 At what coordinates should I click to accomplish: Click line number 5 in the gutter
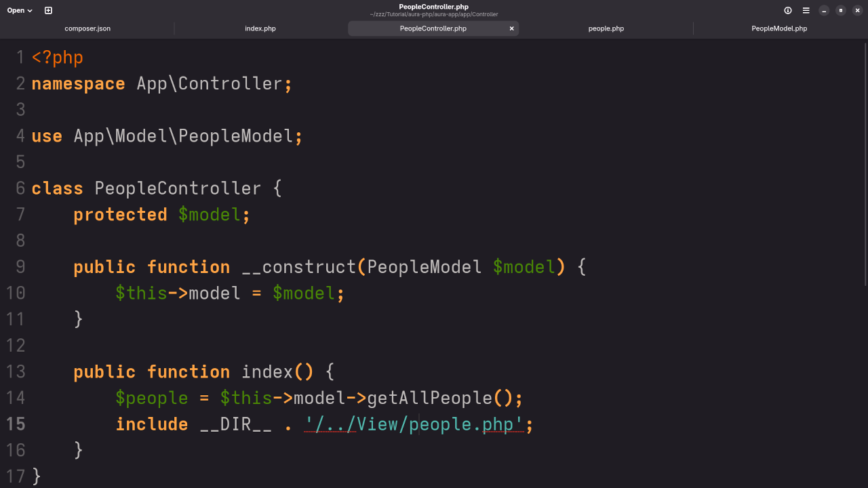[x=20, y=162]
